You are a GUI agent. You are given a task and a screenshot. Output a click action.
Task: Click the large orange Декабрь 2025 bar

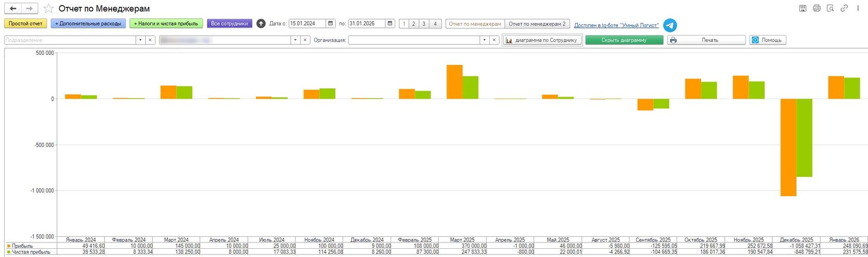point(788,148)
